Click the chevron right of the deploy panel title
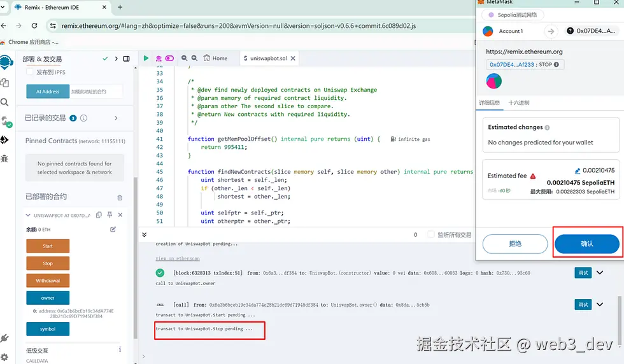Image resolution: width=624 pixels, height=364 pixels. pyautogui.click(x=116, y=59)
